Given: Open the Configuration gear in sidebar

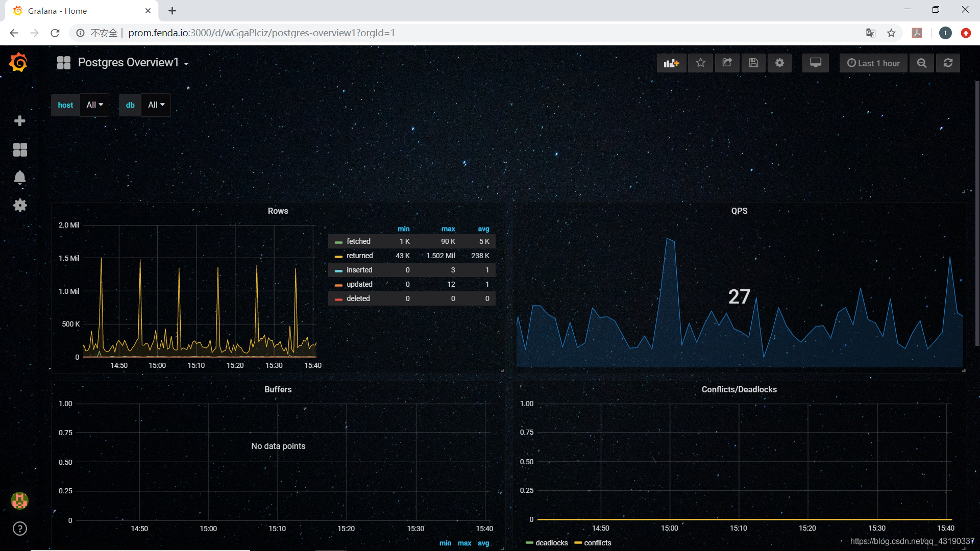Looking at the screenshot, I should coord(20,206).
